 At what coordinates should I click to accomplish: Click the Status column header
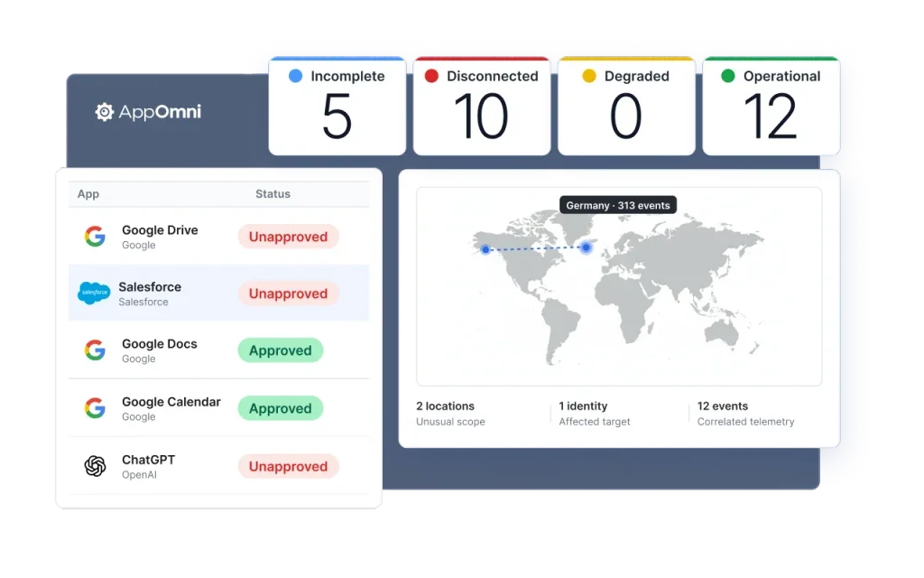tap(273, 193)
